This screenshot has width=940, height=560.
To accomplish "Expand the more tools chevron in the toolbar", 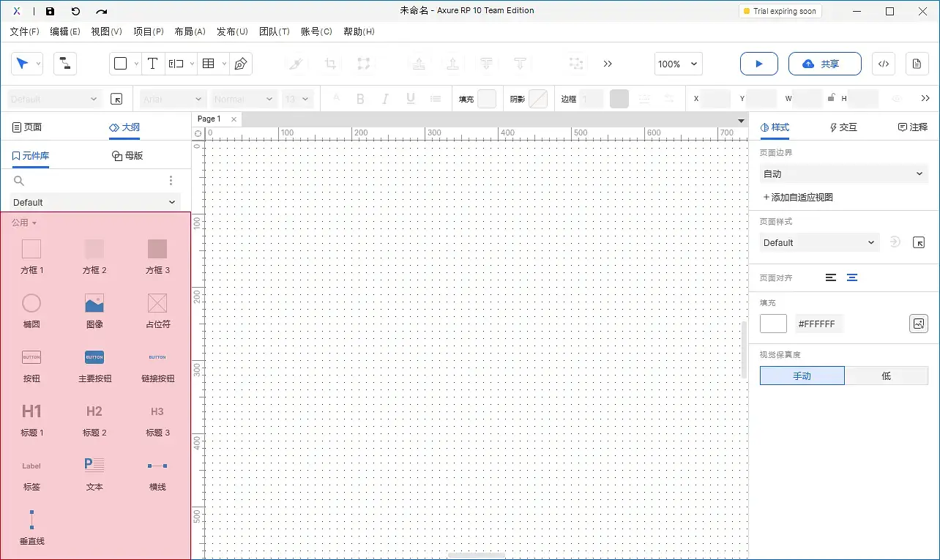I will click(x=608, y=64).
